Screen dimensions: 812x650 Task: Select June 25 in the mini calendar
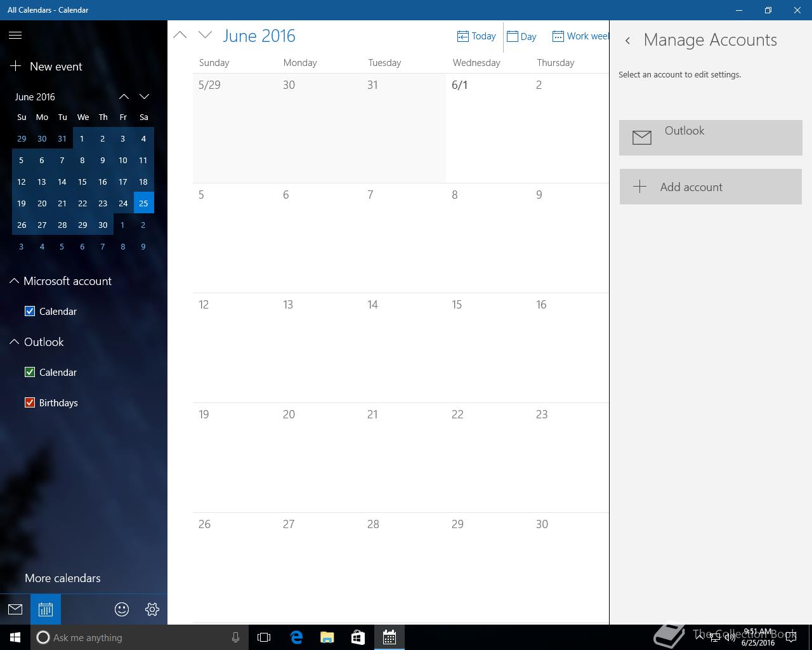143,203
